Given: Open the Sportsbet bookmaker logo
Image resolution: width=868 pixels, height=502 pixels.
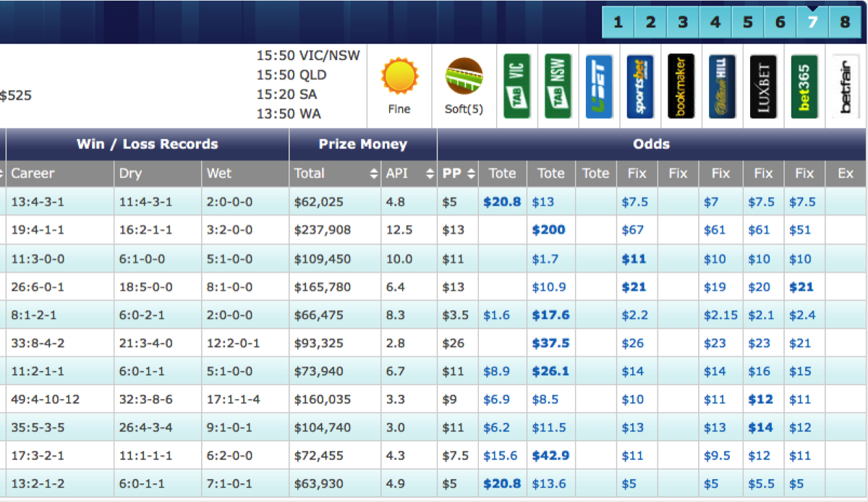Looking at the screenshot, I should click(x=640, y=86).
